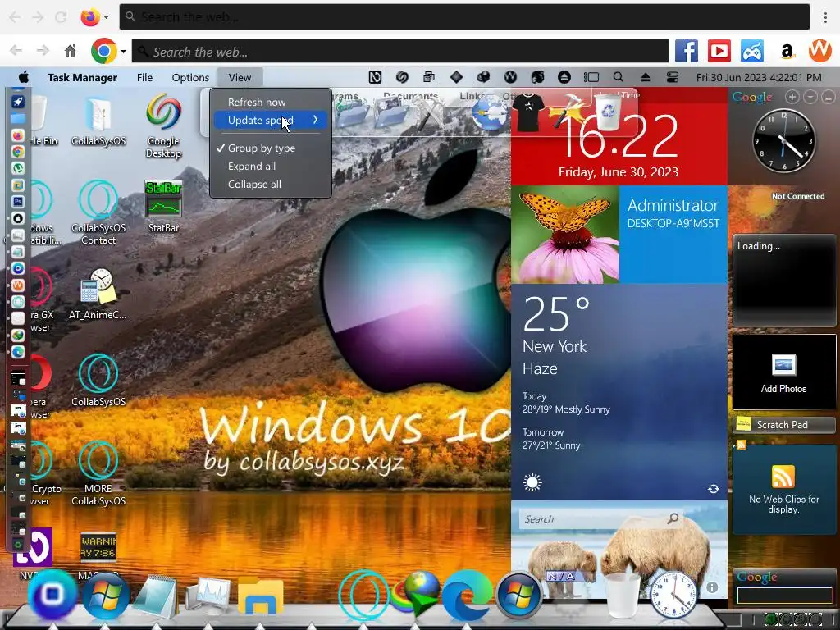Screen dimensions: 840x630
Task: Click the analog clock gadget
Action: [x=783, y=141]
